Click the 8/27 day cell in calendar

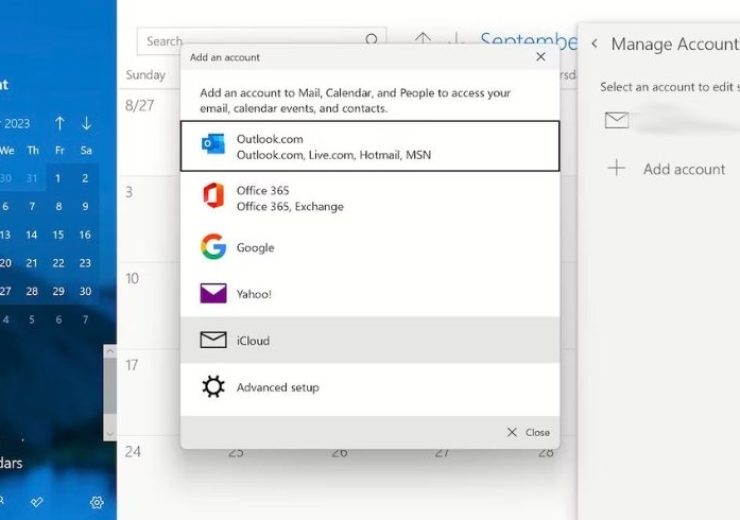(149, 132)
